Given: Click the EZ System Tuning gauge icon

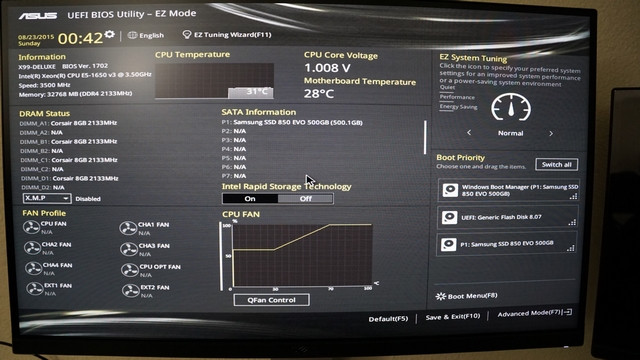Looking at the screenshot, I should coord(511,107).
